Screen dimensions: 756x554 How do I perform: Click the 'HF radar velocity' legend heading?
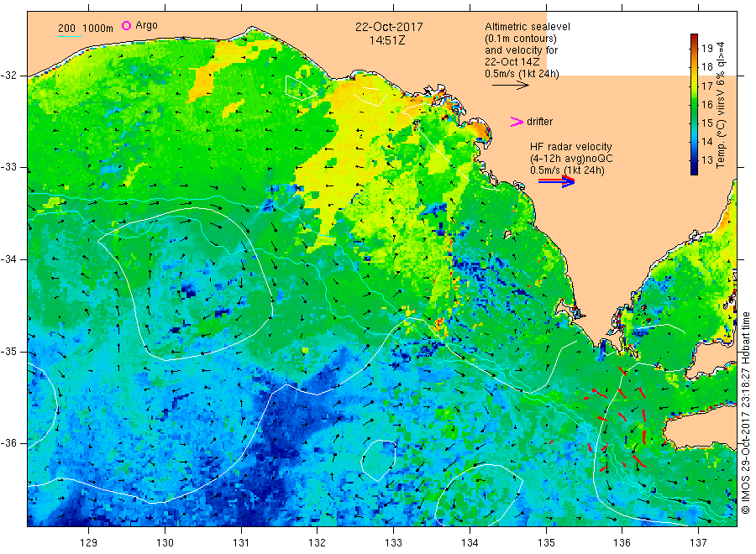coord(571,146)
